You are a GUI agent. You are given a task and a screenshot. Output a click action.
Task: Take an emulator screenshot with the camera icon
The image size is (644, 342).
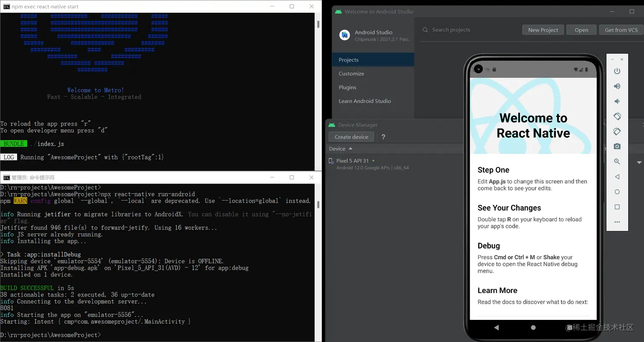pyautogui.click(x=617, y=147)
